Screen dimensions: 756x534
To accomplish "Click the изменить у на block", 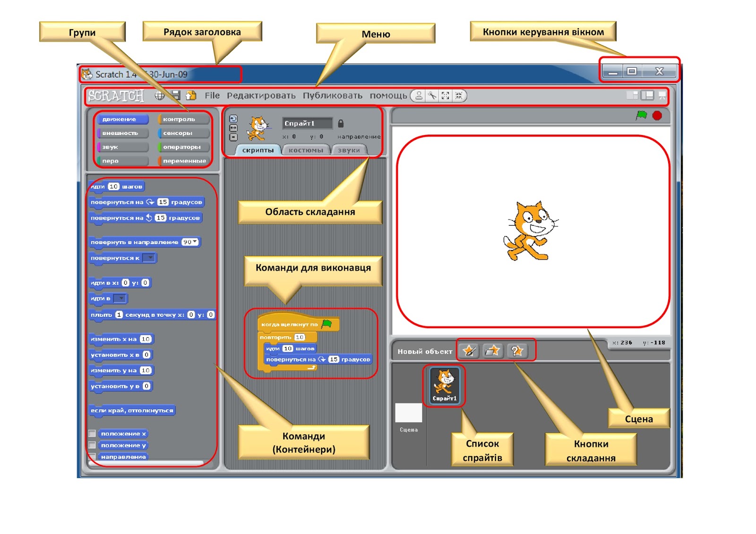I will point(121,370).
